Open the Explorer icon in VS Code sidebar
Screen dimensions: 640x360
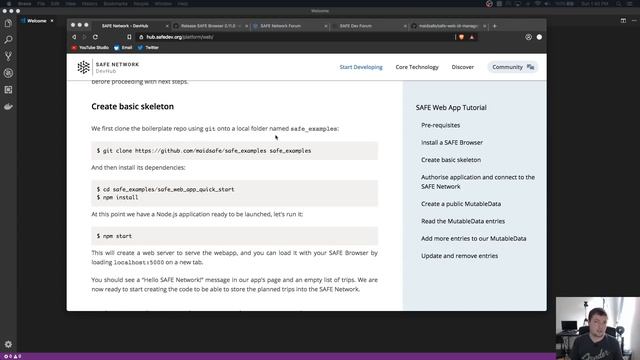coord(8,23)
